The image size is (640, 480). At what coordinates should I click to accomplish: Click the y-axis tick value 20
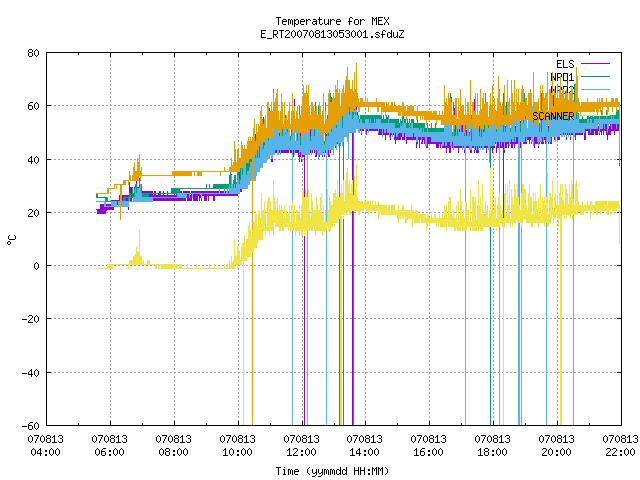[x=33, y=213]
